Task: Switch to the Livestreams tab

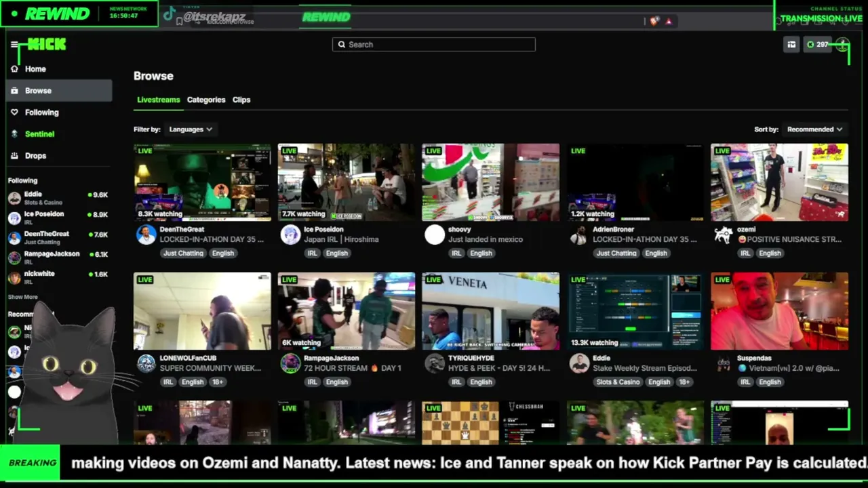Action: pos(159,100)
